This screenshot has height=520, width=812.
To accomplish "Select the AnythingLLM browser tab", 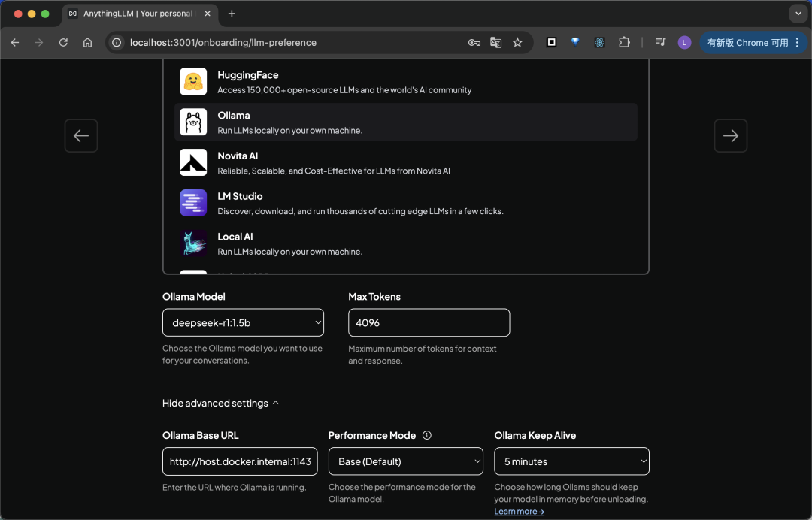I will 139,14.
